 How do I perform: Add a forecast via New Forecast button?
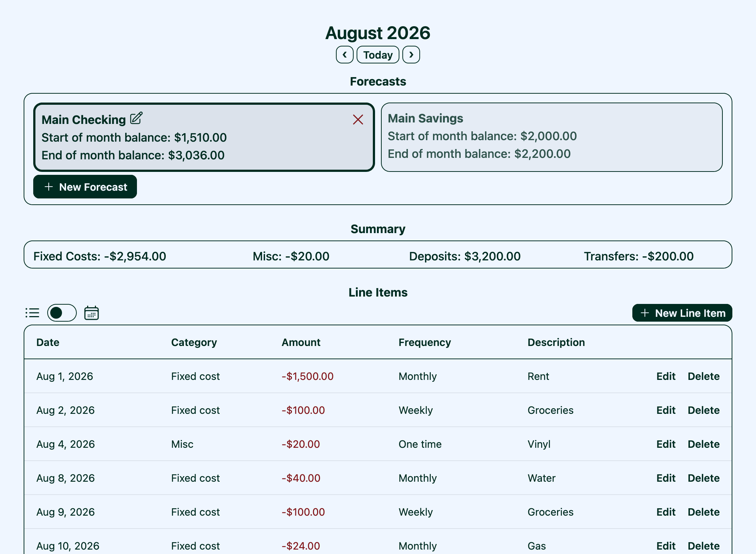click(85, 187)
